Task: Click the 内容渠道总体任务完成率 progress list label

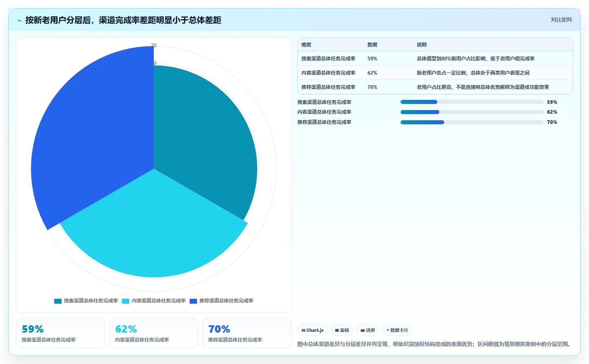Action: click(324, 112)
